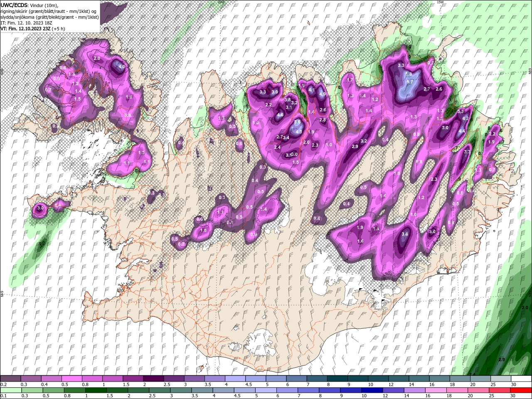Select the deep blue rain swatch labeled 10
Image resolution: width=532 pixels, height=399 pixels.
pos(372,390)
